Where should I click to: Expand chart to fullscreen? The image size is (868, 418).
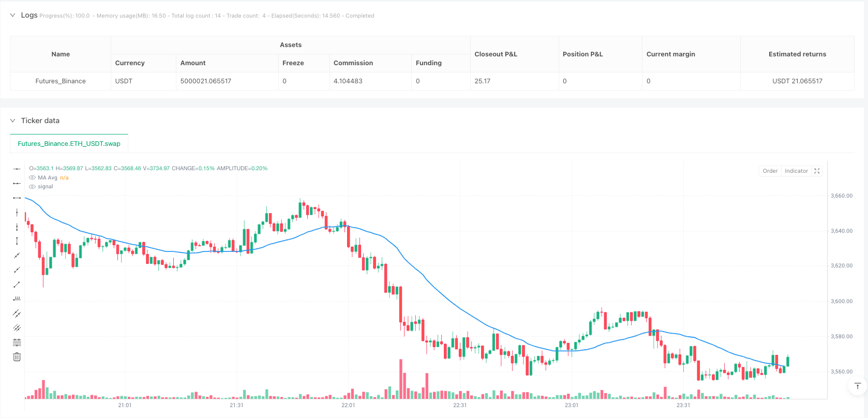coord(817,171)
